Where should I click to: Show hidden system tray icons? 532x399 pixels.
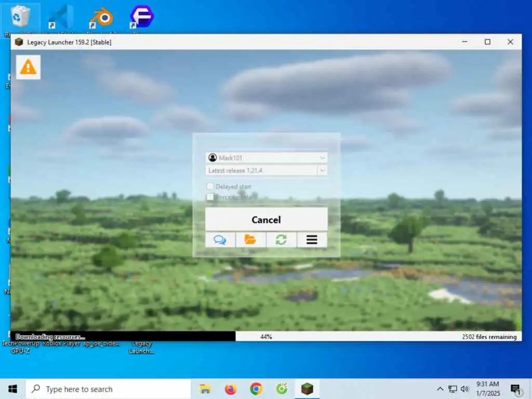(x=440, y=389)
